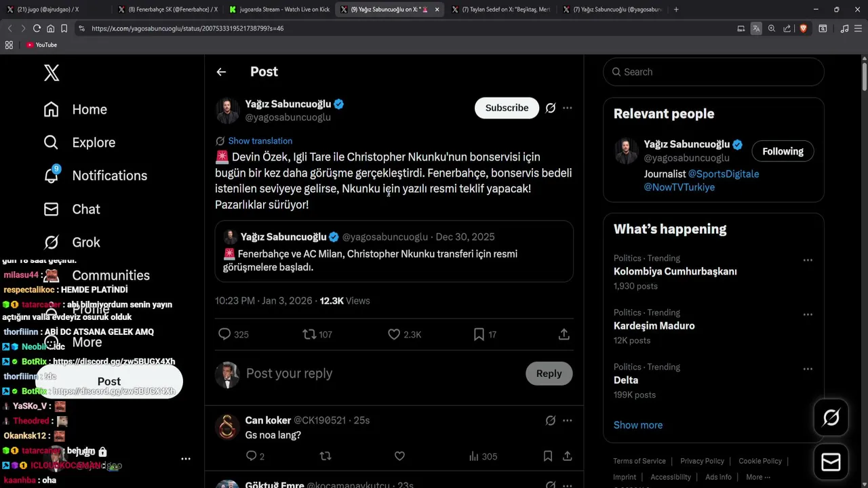Image resolution: width=868 pixels, height=488 pixels.
Task: Click the reply icon showing 325
Action: pos(224,334)
